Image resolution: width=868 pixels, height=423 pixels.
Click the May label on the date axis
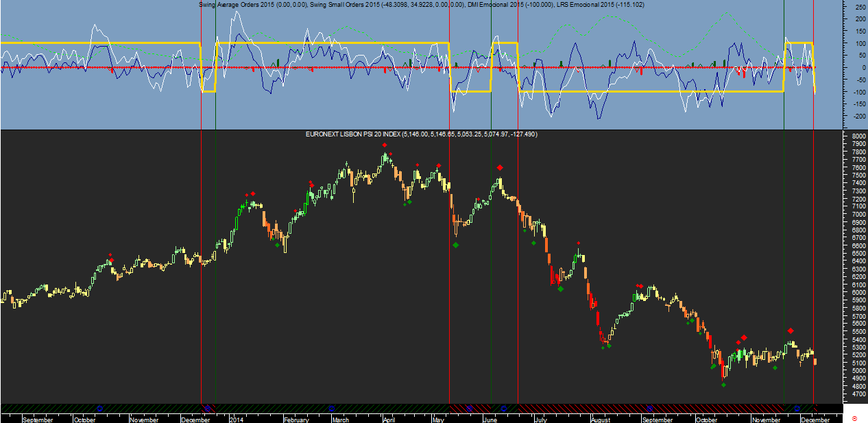[x=438, y=420]
